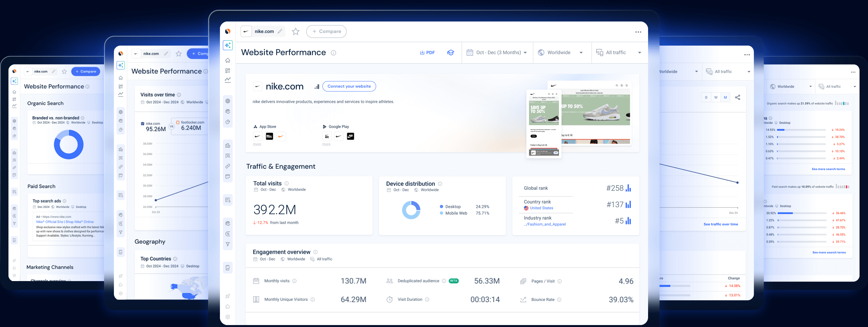Select the M monthly granularity tab

point(725,97)
